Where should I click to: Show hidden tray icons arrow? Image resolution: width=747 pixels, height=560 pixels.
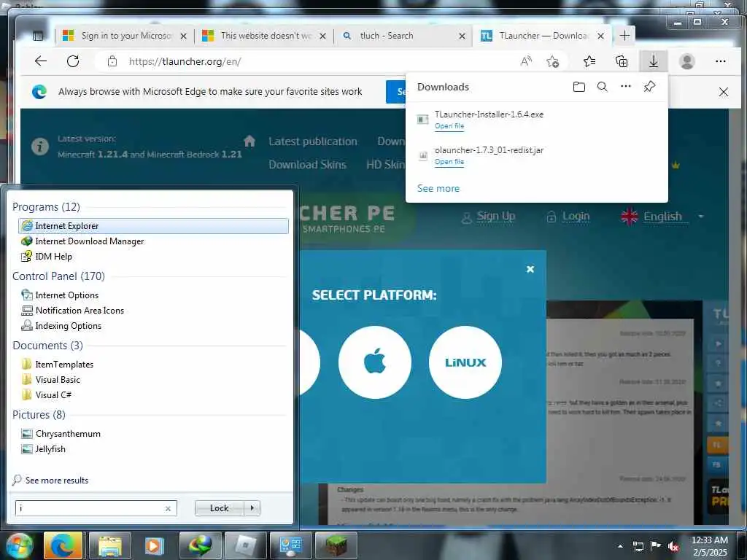click(620, 546)
